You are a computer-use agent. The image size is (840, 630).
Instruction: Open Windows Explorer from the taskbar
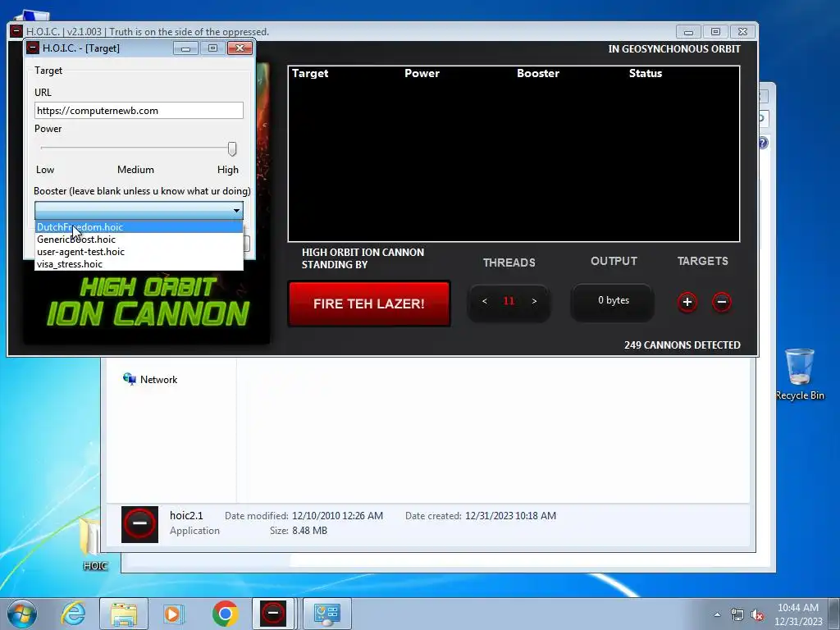[x=124, y=613]
